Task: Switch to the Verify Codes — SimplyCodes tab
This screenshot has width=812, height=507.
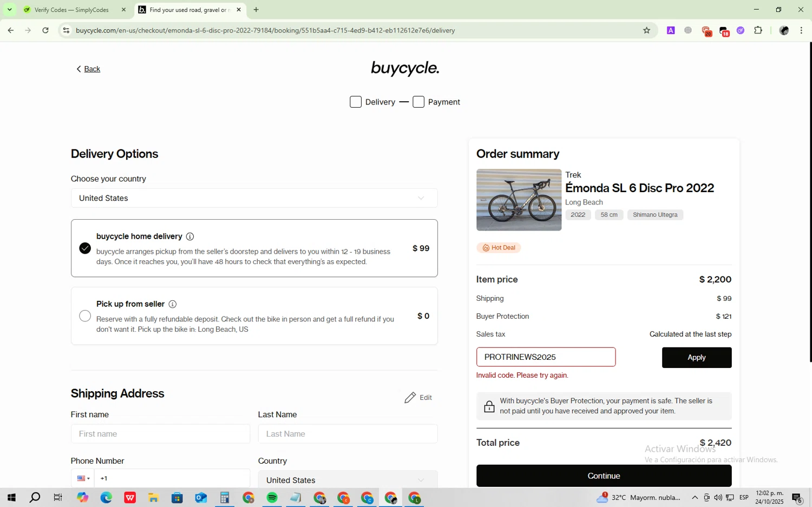Action: pos(71,10)
